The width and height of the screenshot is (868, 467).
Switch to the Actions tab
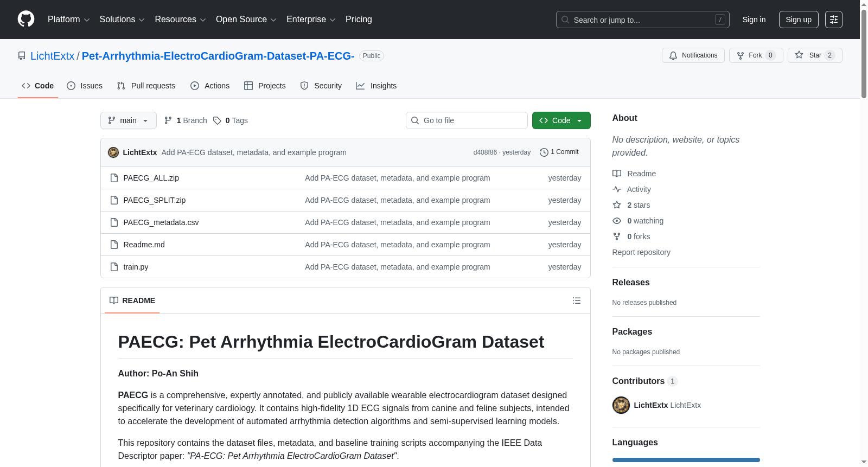click(x=210, y=86)
